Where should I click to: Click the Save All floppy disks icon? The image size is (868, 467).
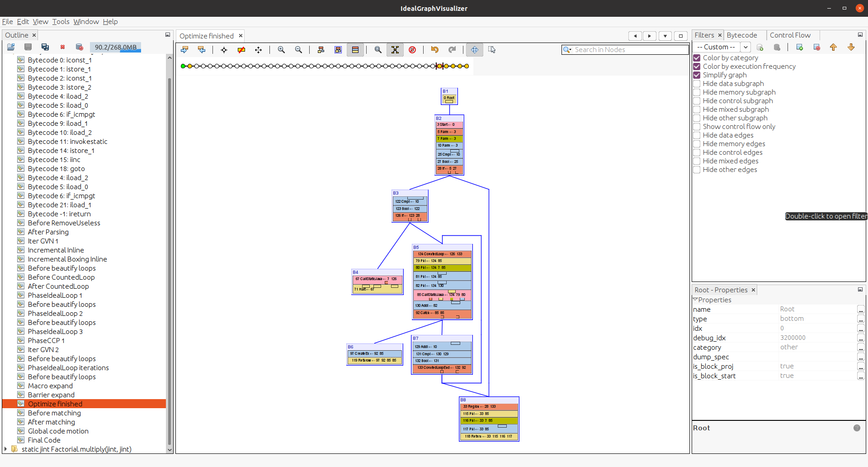45,47
